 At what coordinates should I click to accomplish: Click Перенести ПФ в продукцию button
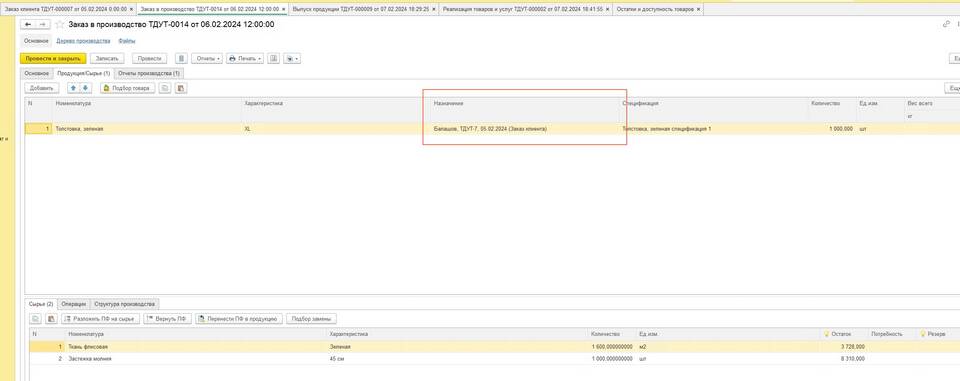click(239, 319)
